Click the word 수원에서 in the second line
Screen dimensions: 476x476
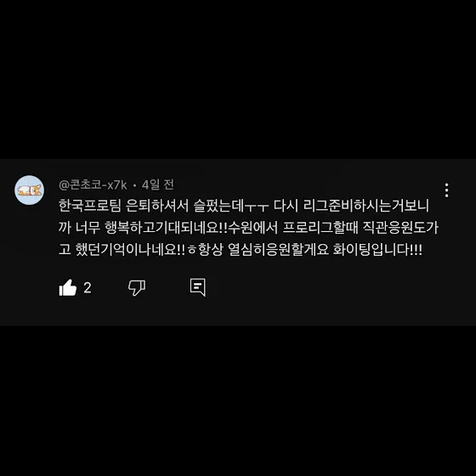tap(252, 228)
